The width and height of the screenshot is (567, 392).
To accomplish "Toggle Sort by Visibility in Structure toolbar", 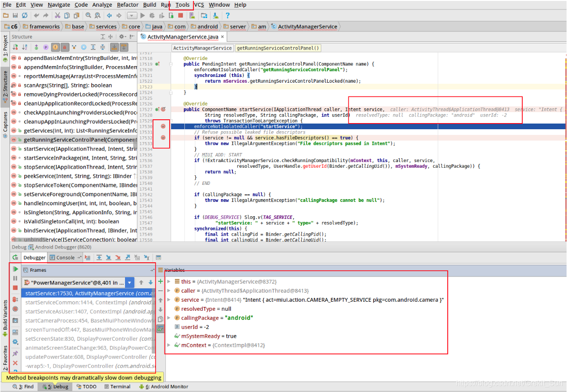I will click(15, 47).
